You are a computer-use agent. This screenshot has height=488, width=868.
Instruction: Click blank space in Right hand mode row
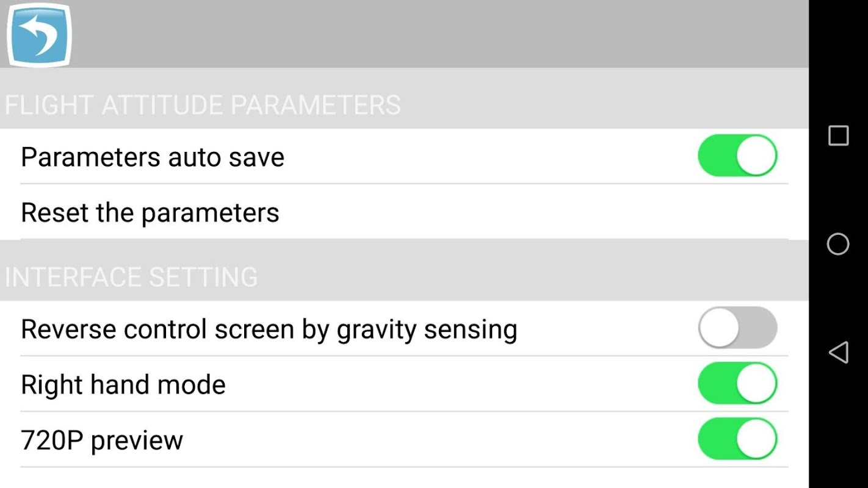pyautogui.click(x=458, y=384)
